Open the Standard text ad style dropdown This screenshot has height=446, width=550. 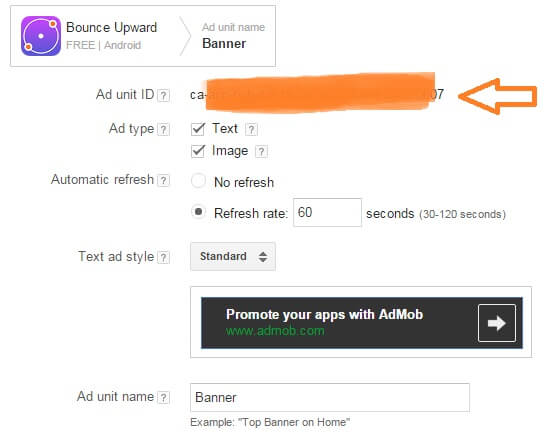pos(233,256)
